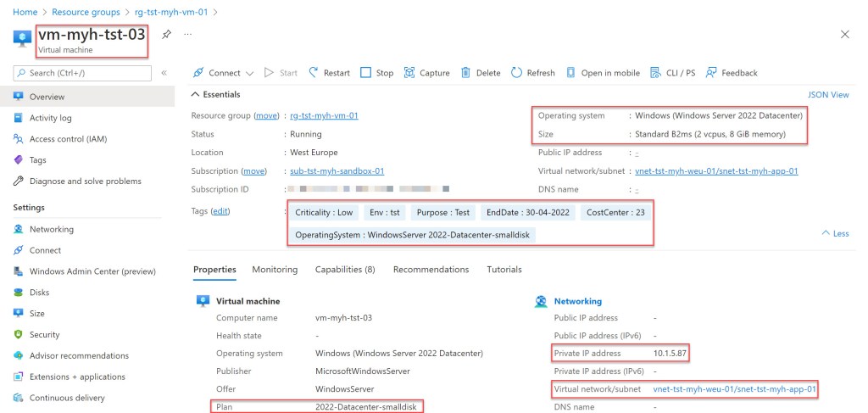Click the Open in mobile icon
The image size is (868, 413).
point(570,73)
